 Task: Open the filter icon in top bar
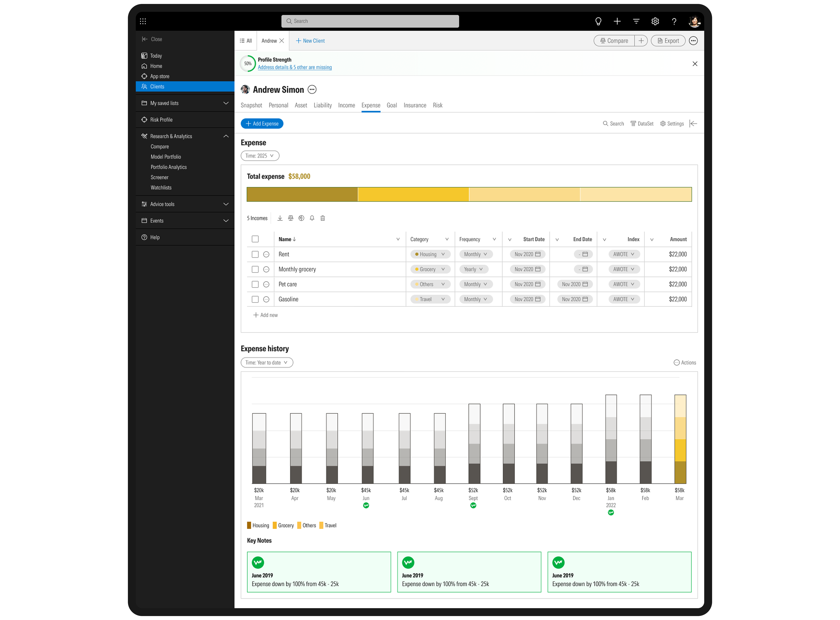(636, 21)
